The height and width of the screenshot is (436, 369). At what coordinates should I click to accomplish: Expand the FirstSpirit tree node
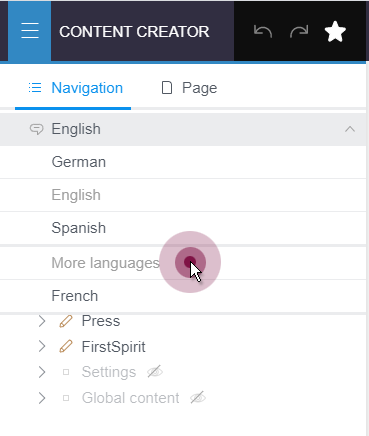(42, 346)
